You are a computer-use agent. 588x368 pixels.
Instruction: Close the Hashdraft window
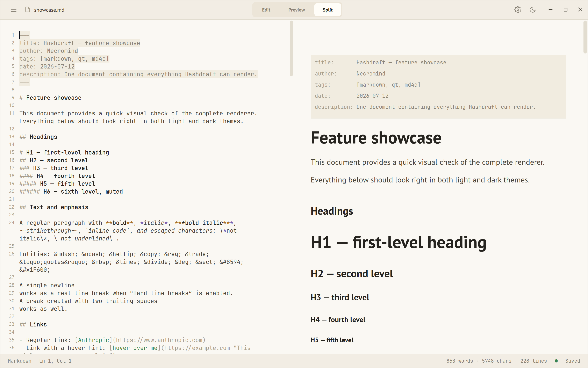click(580, 10)
